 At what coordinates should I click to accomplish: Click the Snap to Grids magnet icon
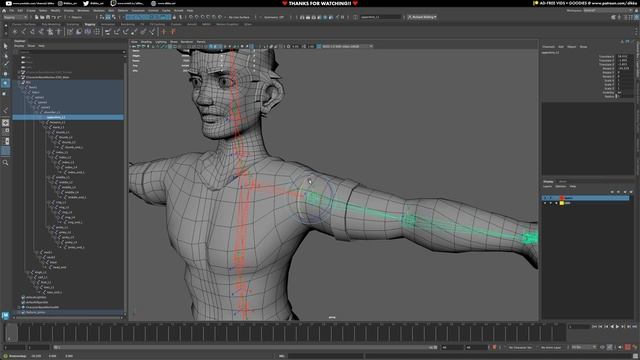(191, 17)
